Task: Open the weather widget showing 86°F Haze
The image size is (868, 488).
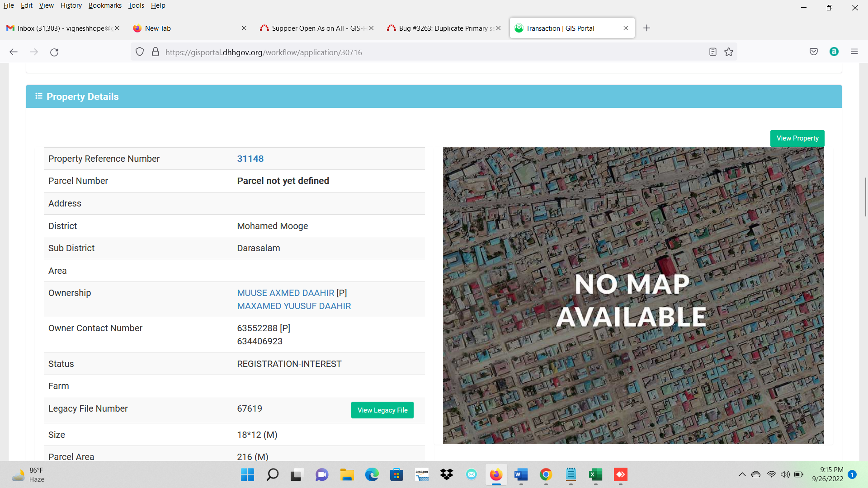Action: coord(28,474)
